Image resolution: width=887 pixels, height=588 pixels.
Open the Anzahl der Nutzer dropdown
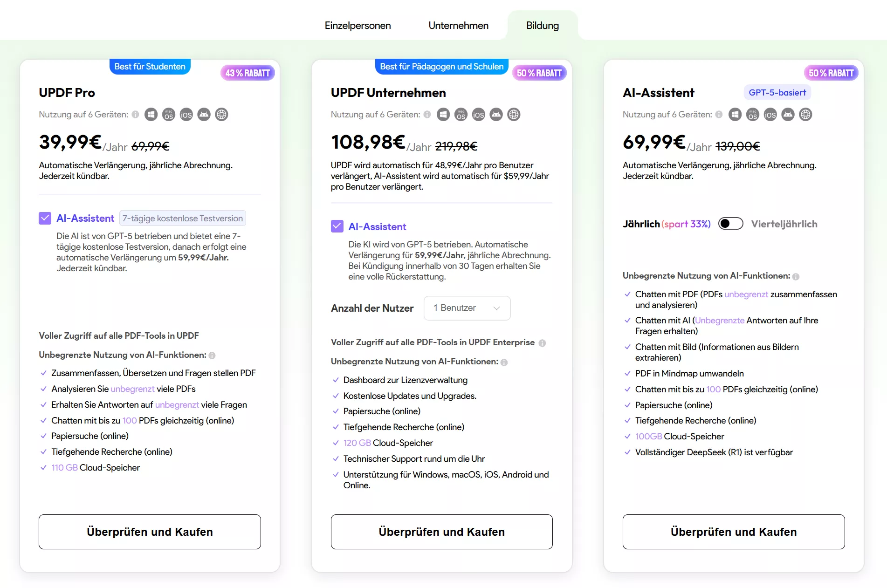[467, 308]
